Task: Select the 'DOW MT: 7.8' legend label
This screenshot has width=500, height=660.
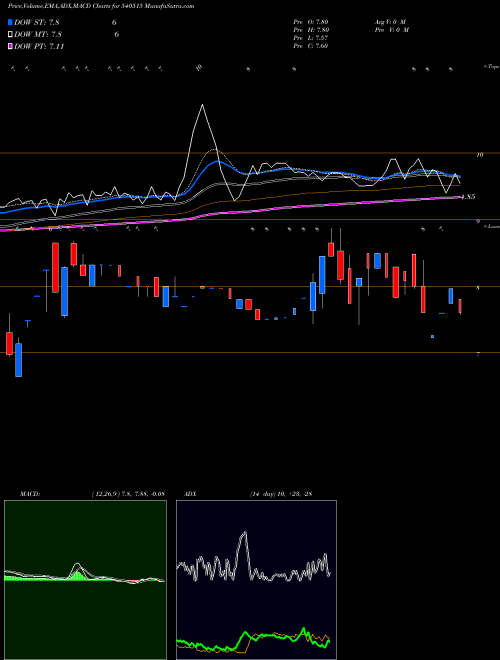Action: click(39, 35)
